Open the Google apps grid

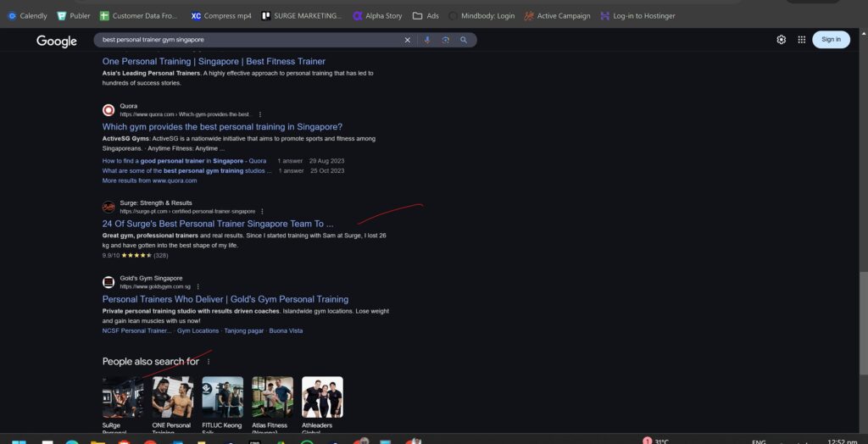tap(801, 40)
